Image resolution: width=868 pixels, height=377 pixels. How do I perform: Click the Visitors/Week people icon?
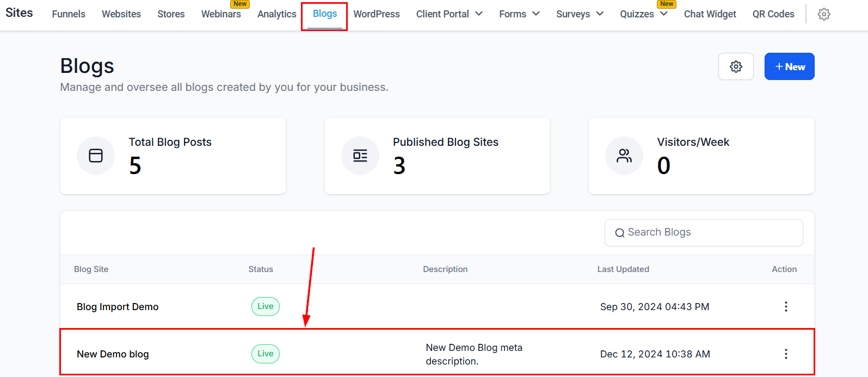pos(624,156)
